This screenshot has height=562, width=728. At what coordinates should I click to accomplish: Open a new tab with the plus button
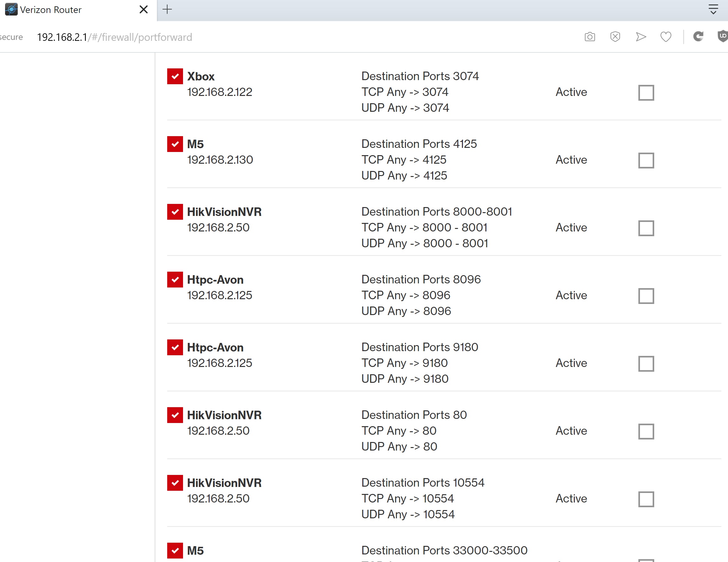coord(167,9)
